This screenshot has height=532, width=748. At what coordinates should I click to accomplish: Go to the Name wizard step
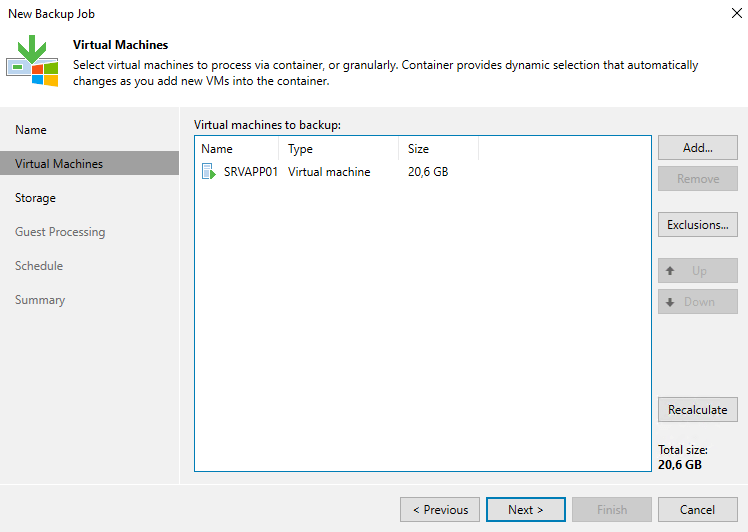(31, 130)
